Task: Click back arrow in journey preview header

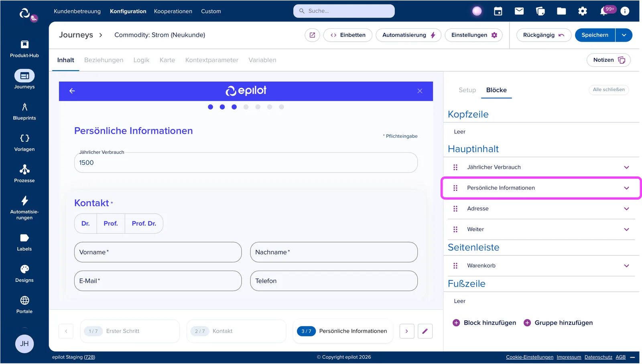Action: pyautogui.click(x=72, y=91)
